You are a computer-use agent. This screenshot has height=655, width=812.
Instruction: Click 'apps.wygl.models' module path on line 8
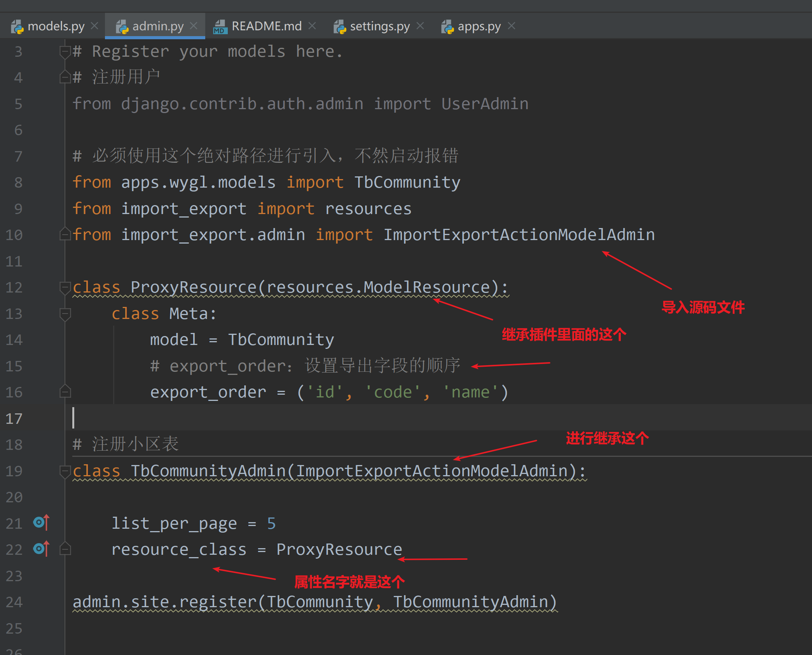click(198, 182)
